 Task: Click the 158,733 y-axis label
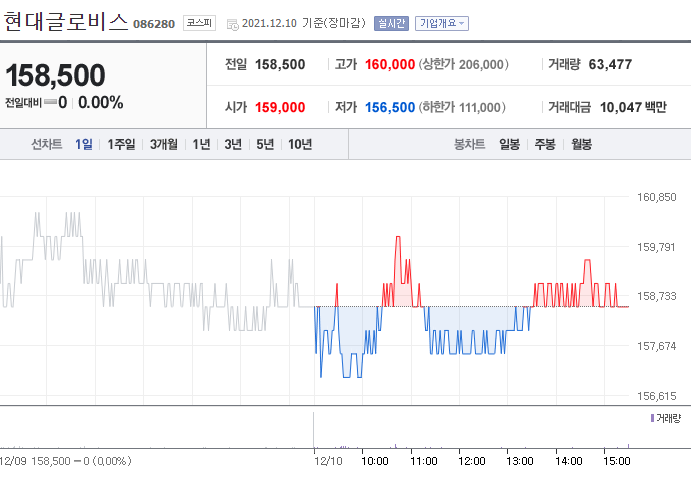(x=657, y=296)
